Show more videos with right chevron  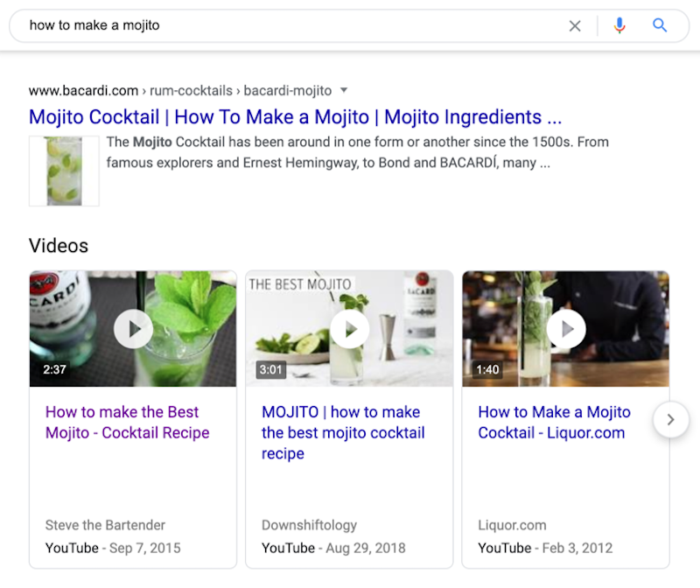click(x=670, y=420)
